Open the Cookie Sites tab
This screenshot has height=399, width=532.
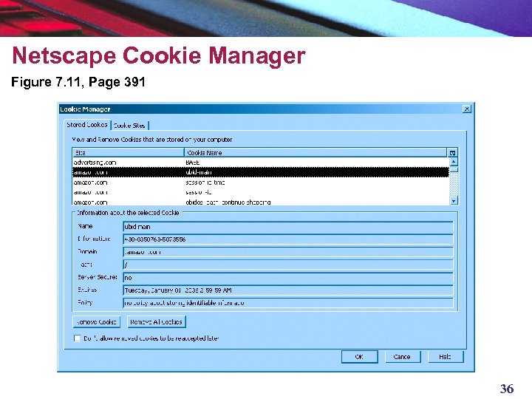[129, 126]
